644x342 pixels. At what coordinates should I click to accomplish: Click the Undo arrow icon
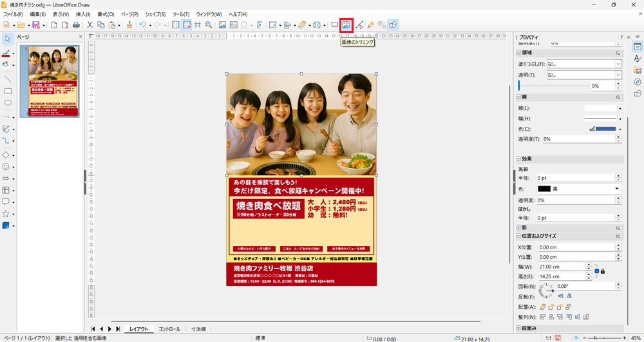tap(142, 25)
